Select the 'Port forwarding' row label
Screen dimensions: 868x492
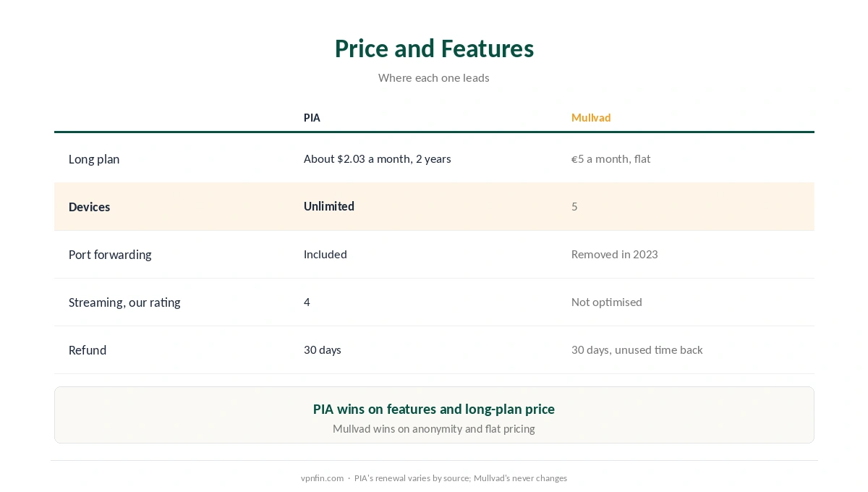tap(110, 255)
